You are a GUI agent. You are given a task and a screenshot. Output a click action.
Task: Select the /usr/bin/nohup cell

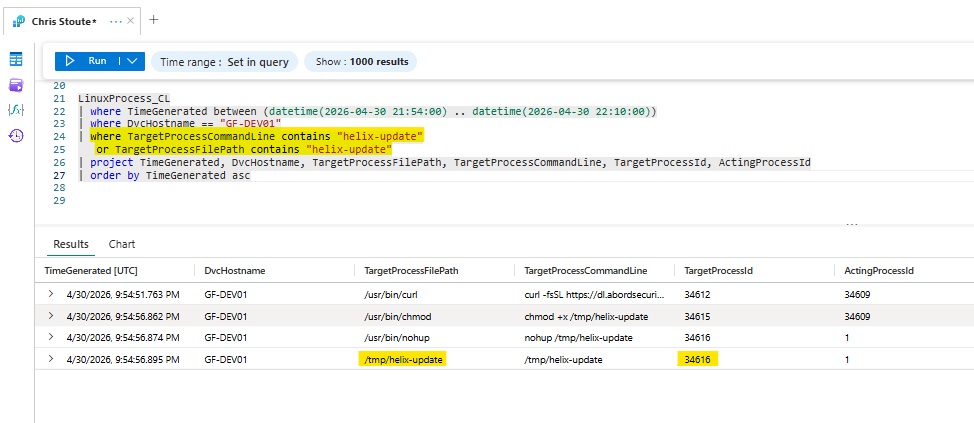(x=397, y=338)
